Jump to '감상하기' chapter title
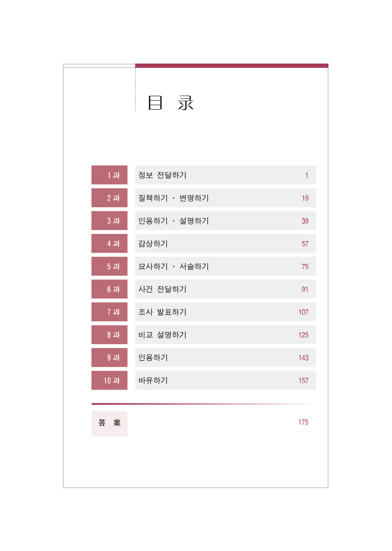The width and height of the screenshot is (392, 551). pos(153,243)
